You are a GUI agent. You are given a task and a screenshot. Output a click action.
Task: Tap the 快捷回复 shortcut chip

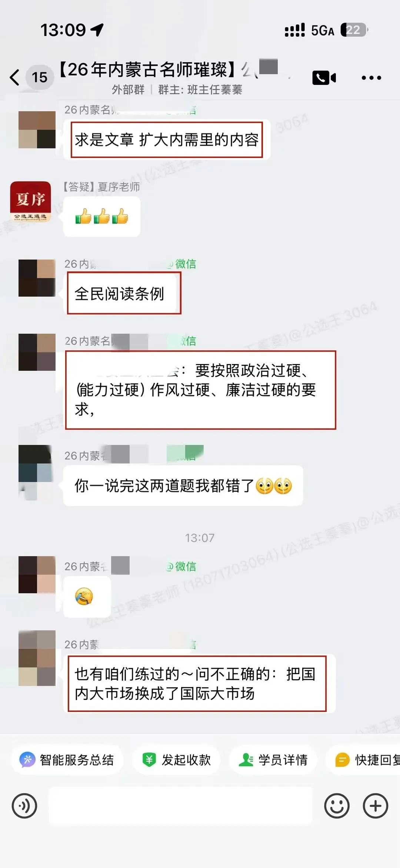pos(364,760)
